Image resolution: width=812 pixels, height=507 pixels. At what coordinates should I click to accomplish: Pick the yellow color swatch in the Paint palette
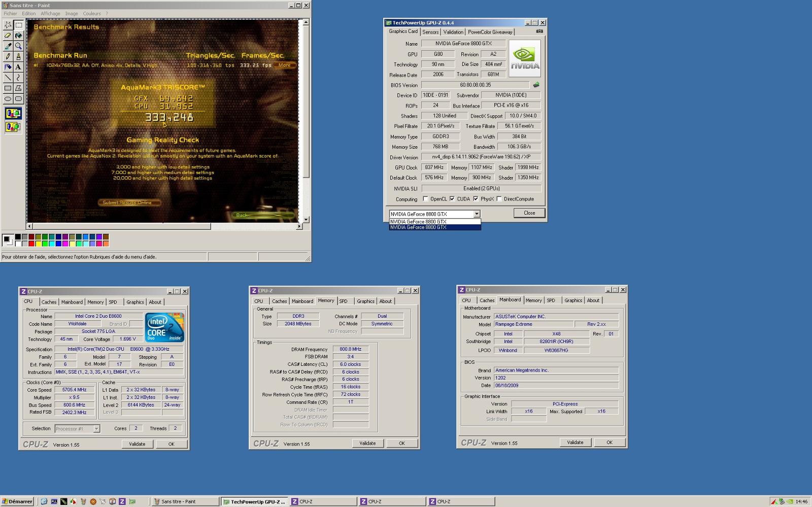38,244
